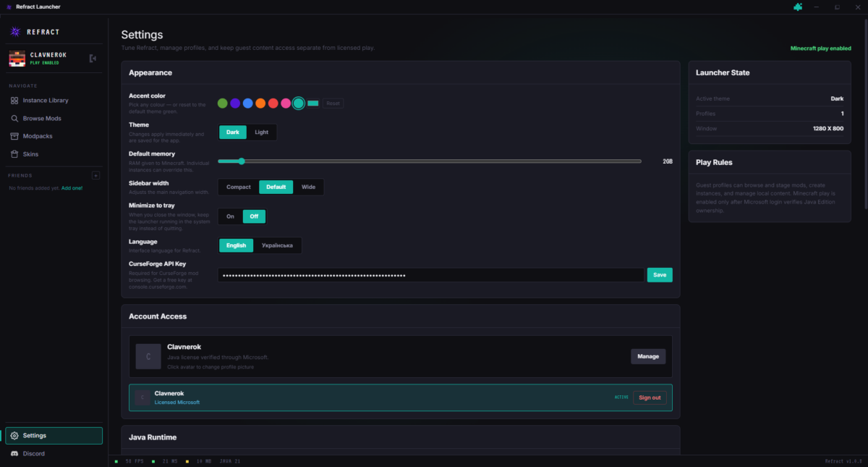
Task: Turn on Minimize to tray
Action: [230, 216]
